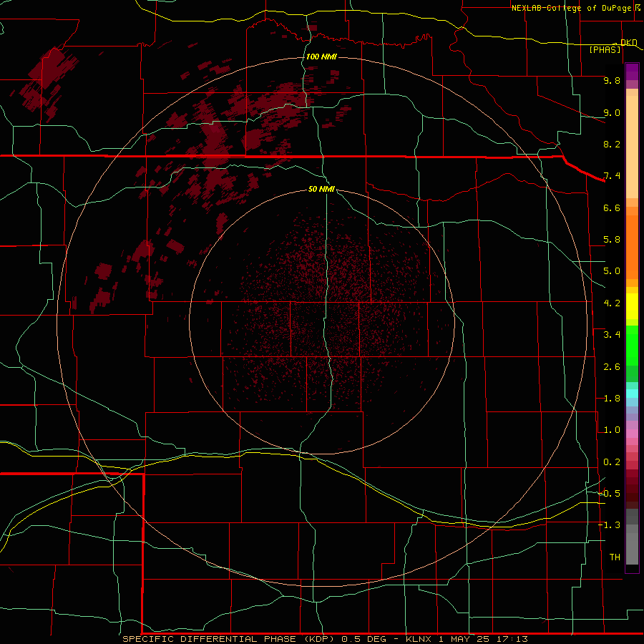Click the -0.5 value on color scale

coord(609,494)
